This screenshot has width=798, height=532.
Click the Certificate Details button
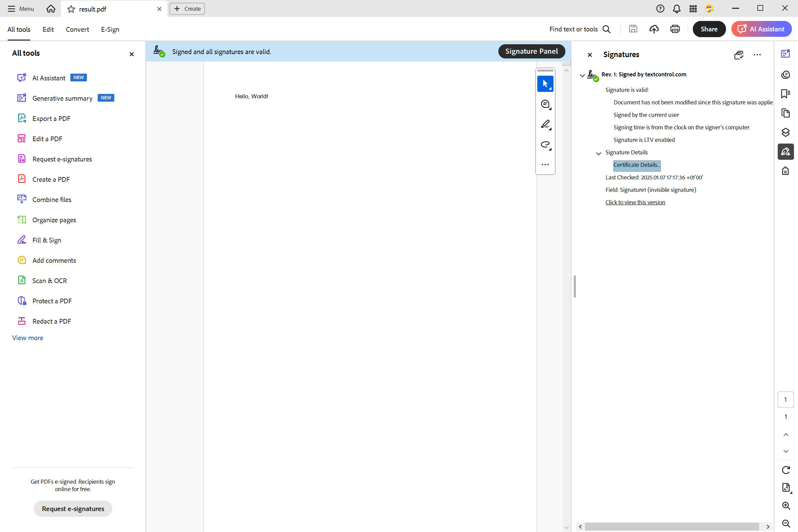636,164
